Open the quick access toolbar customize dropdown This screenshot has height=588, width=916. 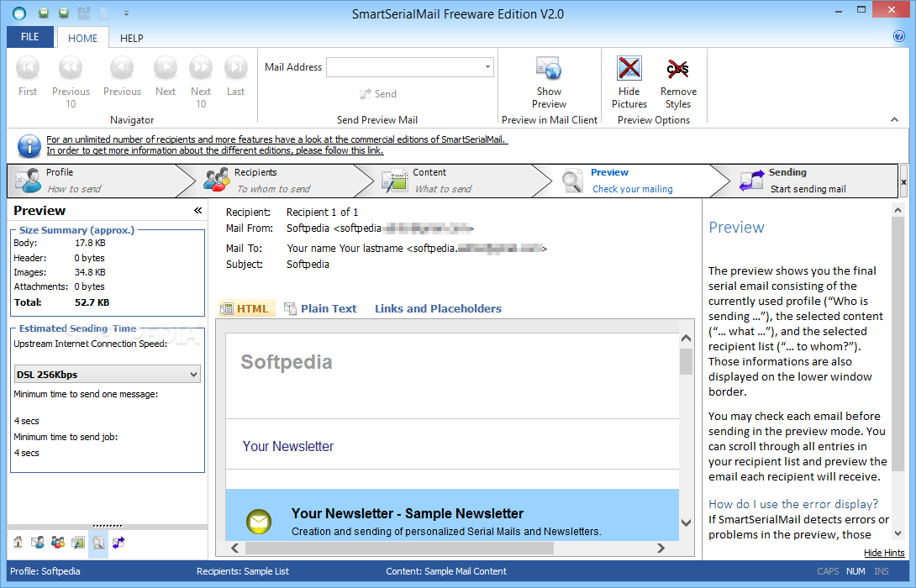[126, 13]
